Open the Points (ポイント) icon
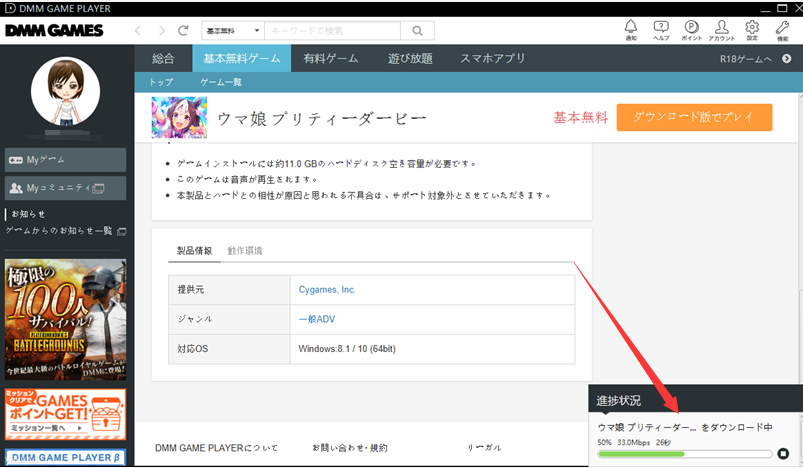The image size is (803, 468). click(691, 27)
